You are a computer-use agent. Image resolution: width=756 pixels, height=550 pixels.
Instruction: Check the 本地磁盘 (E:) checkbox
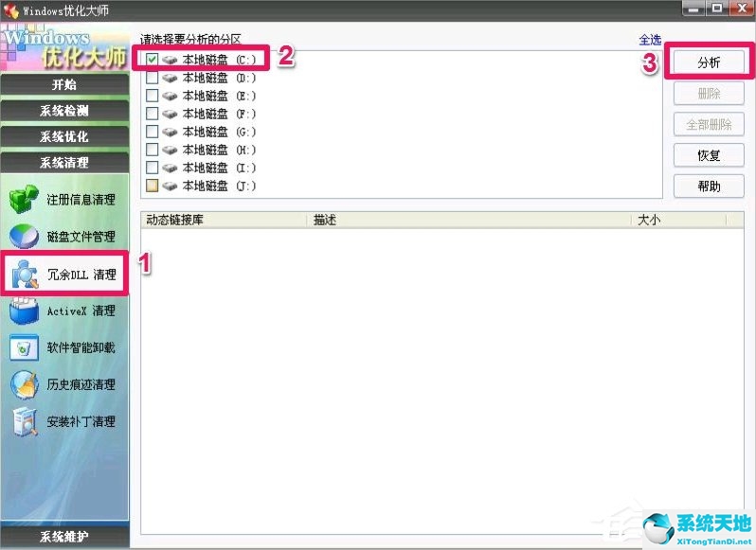pyautogui.click(x=152, y=96)
